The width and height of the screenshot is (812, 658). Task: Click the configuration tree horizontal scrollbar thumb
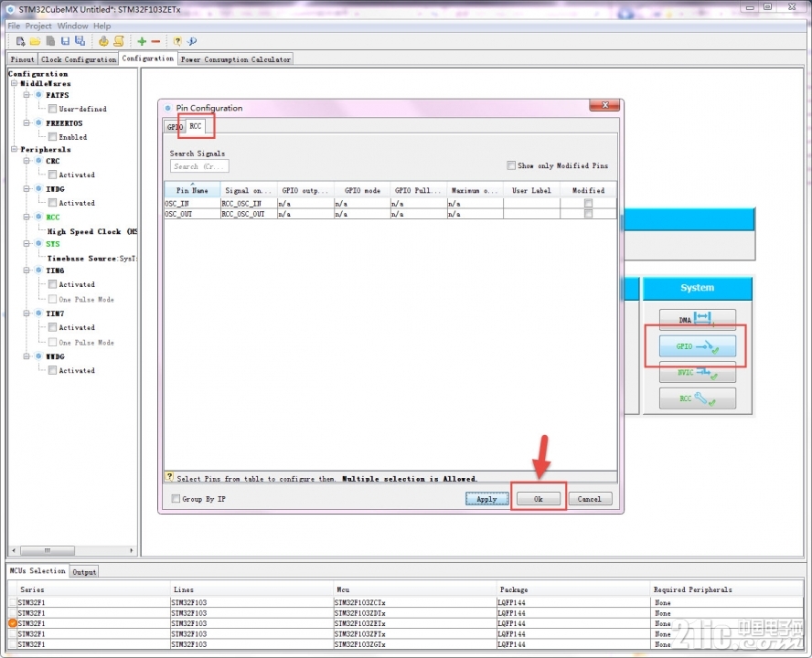[x=48, y=550]
